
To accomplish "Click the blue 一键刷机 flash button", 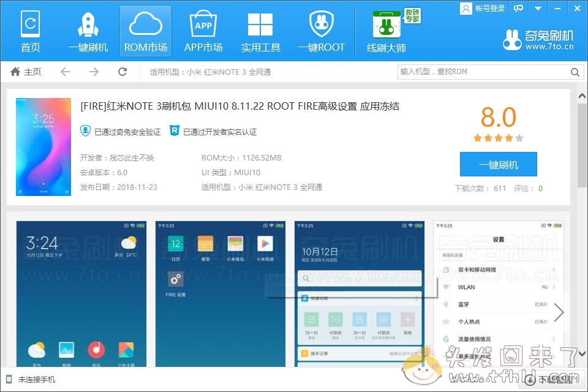I will pos(499,164).
